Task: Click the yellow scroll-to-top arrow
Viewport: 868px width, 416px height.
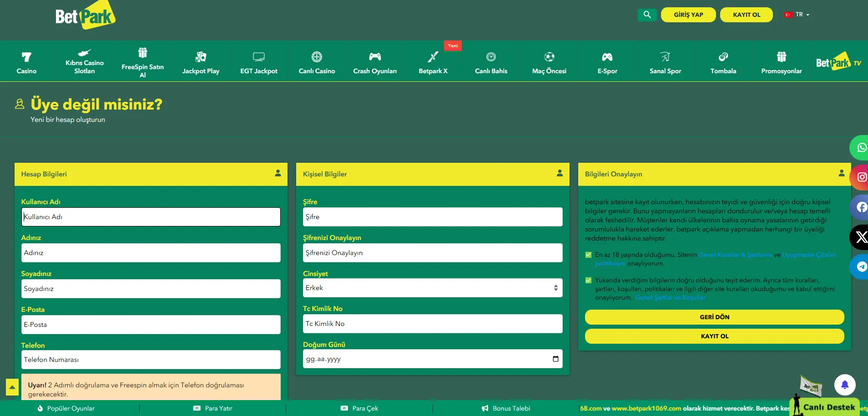Action: 12,387
